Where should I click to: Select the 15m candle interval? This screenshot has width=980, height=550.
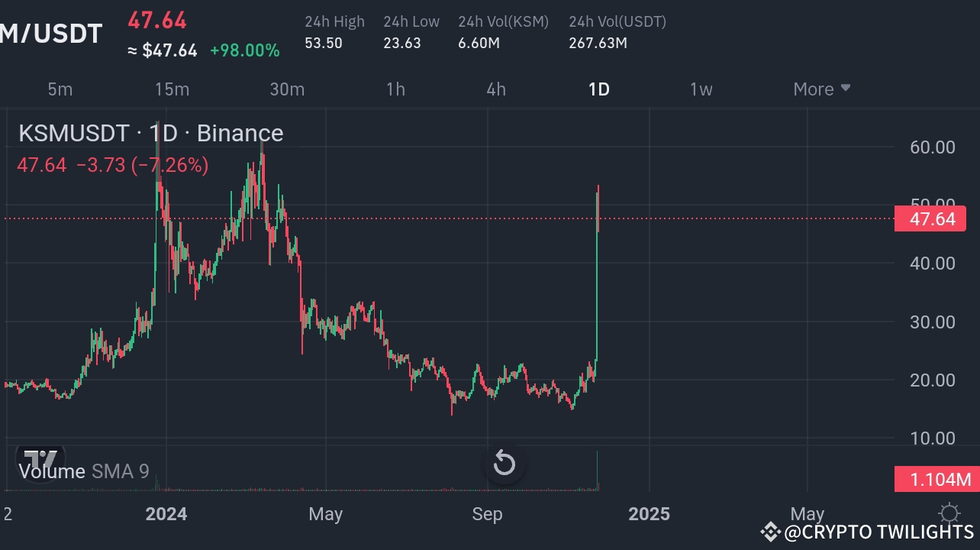[172, 89]
